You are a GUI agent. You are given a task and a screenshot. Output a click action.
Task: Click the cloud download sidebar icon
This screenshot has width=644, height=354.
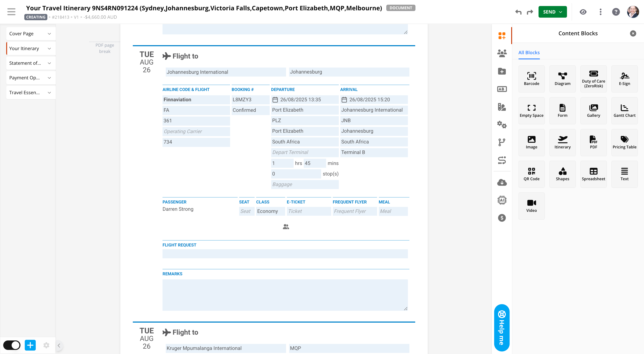pos(502,182)
